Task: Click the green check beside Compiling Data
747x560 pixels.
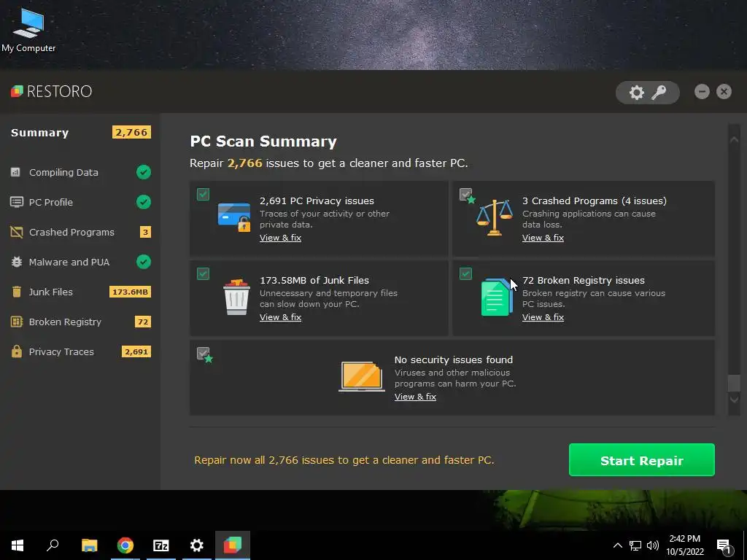Action: [x=144, y=172]
